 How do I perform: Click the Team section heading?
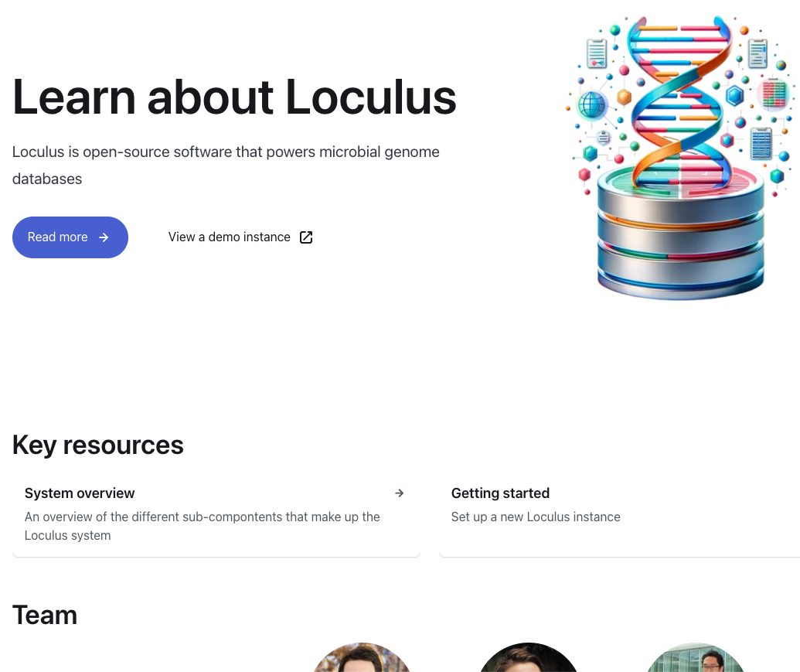(x=45, y=616)
